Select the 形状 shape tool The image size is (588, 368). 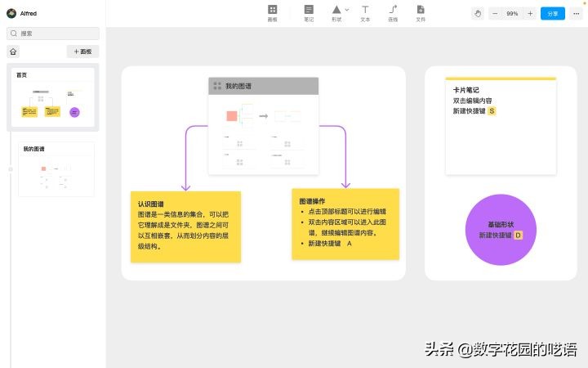(336, 13)
